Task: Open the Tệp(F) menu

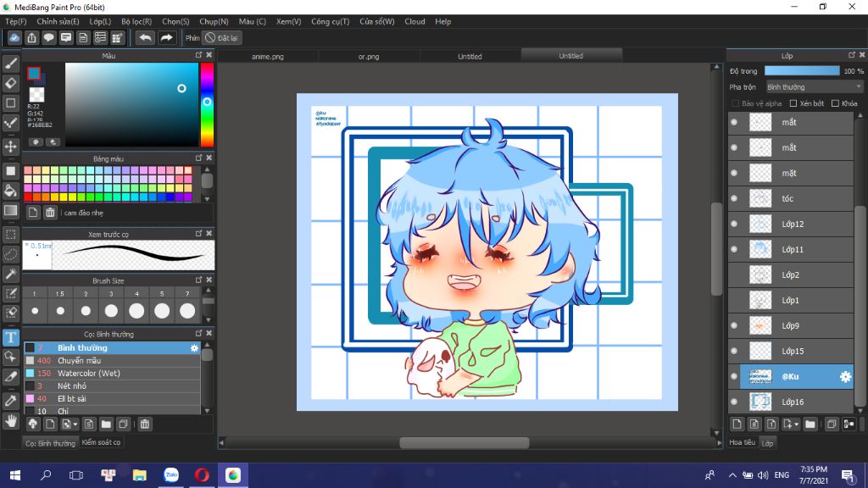Action: (16, 21)
